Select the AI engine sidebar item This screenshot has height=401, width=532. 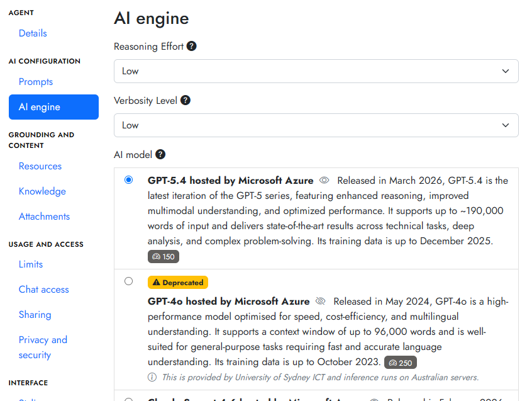pyautogui.click(x=53, y=107)
